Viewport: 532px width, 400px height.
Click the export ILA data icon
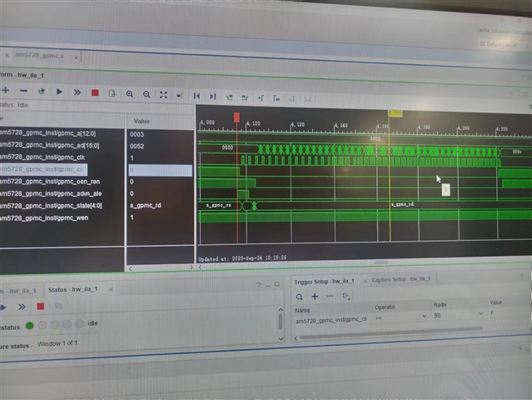coord(112,93)
